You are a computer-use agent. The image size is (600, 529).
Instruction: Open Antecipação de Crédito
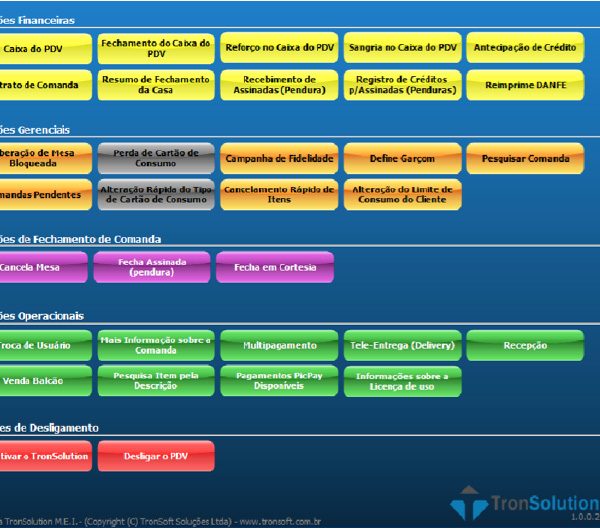click(525, 48)
